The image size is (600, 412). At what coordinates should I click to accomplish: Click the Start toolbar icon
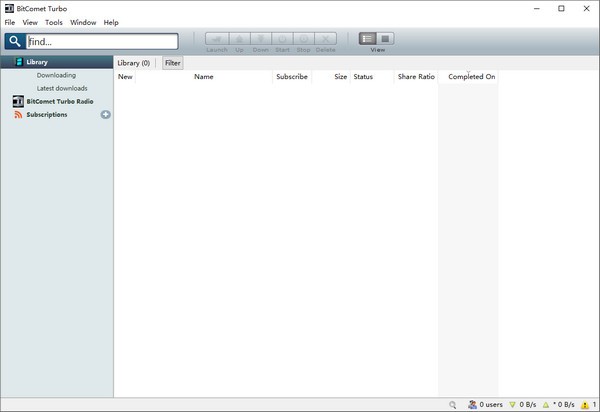click(x=282, y=40)
